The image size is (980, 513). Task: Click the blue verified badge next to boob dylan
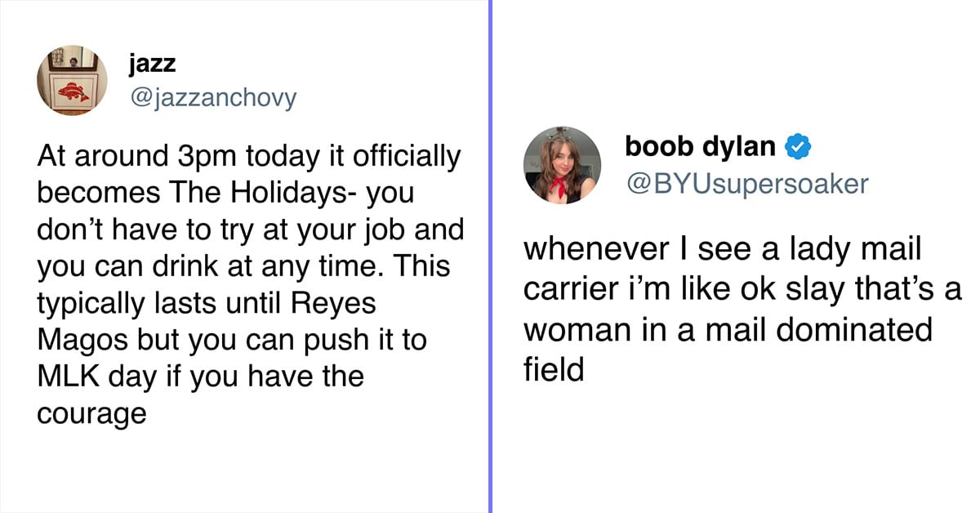click(x=795, y=147)
